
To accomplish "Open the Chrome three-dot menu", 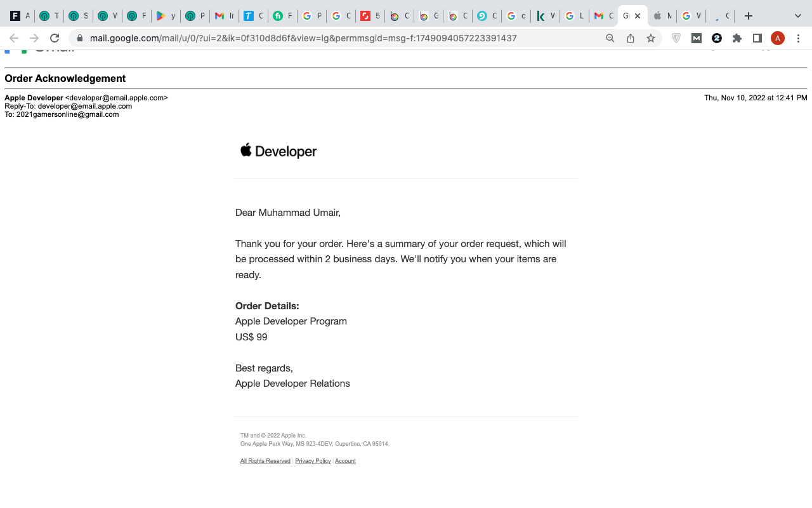I will (798, 38).
